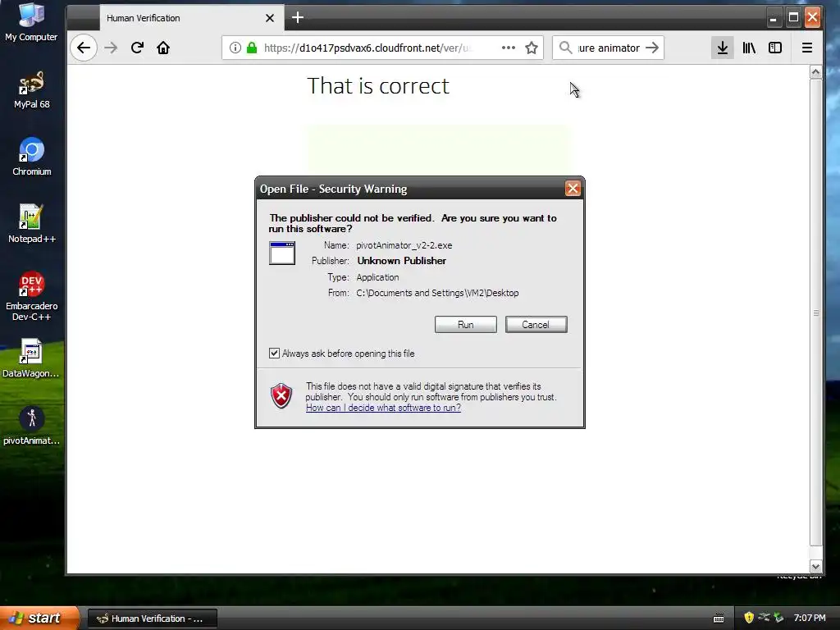Open page actions three-dot menu
840x630 pixels.
(509, 48)
